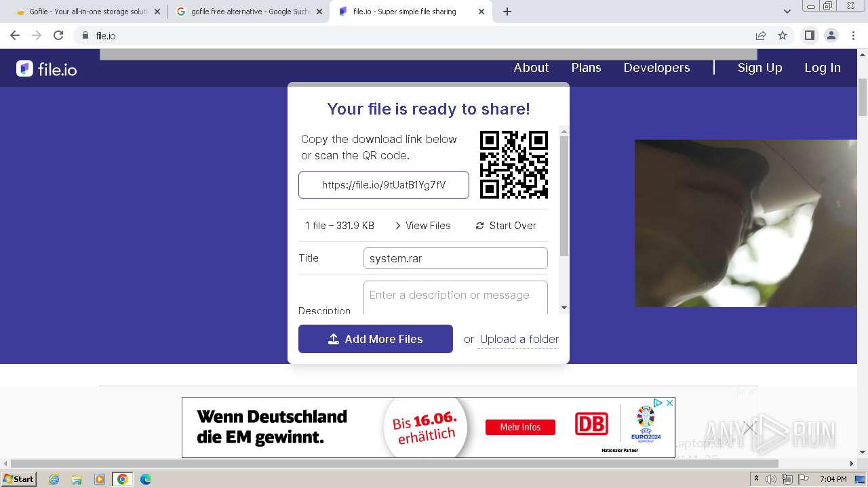Launch Internet Explorer from taskbar
The width and height of the screenshot is (868, 488).
coord(54,479)
